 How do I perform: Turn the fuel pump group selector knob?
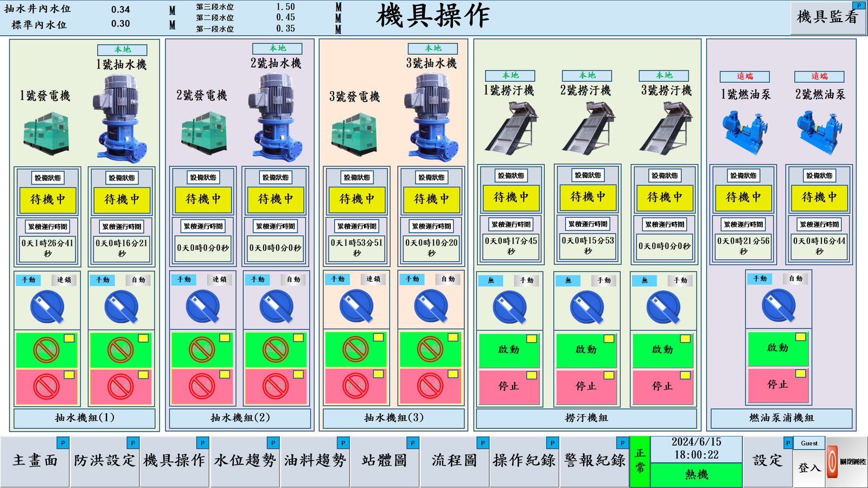pyautogui.click(x=778, y=305)
